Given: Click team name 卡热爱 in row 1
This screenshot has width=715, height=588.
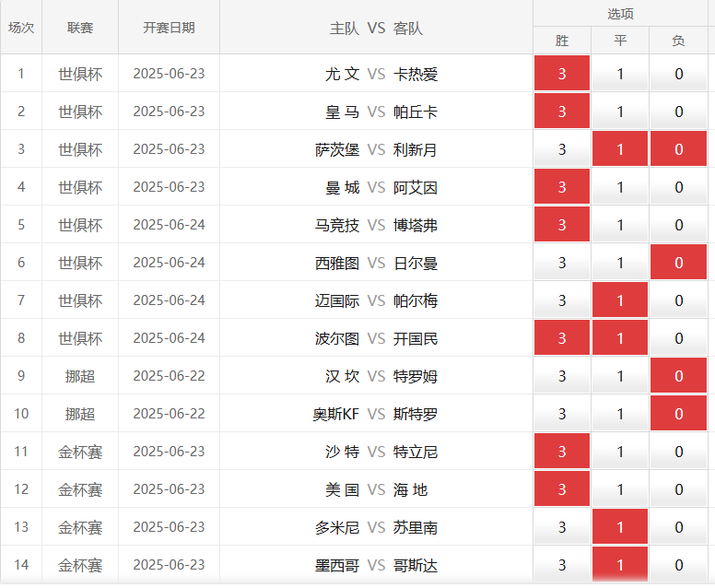Looking at the screenshot, I should pyautogui.click(x=416, y=74).
